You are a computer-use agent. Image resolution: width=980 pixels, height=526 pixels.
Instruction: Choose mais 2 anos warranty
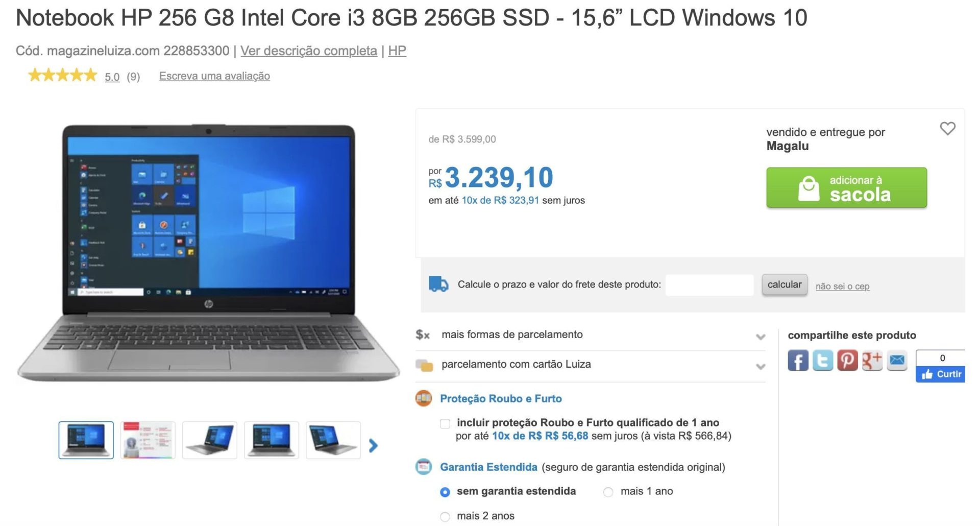coord(445,516)
